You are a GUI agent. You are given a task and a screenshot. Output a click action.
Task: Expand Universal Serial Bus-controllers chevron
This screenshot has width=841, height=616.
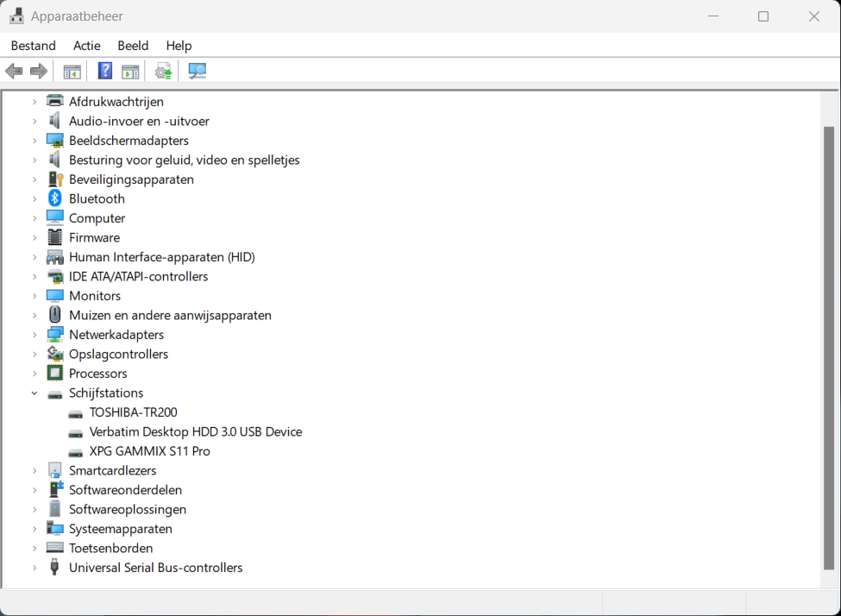[35, 567]
